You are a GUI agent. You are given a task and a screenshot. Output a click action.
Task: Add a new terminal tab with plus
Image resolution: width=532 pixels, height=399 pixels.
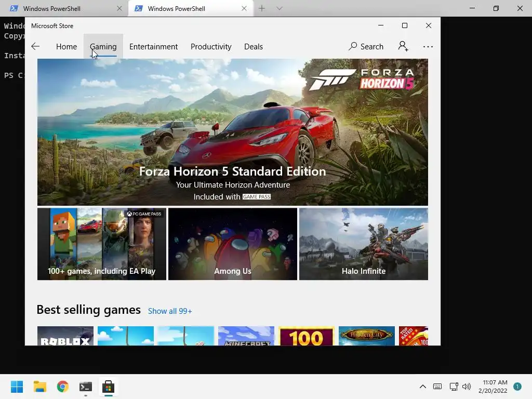(262, 8)
